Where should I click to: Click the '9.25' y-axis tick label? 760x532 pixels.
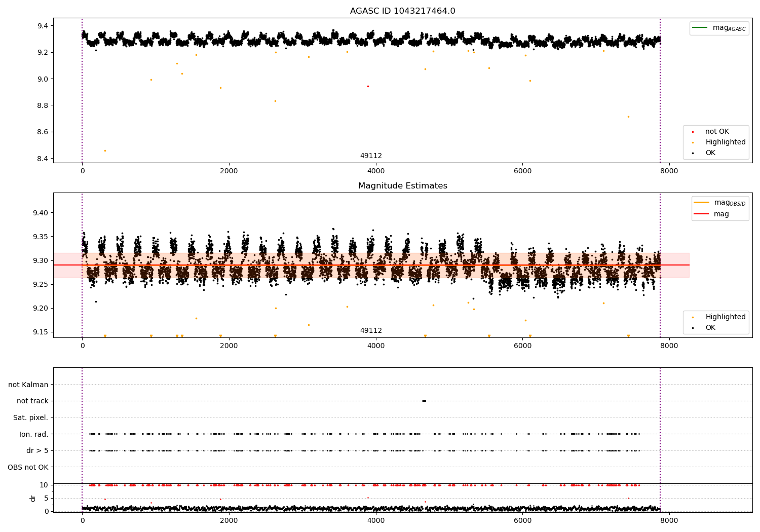[x=41, y=284]
